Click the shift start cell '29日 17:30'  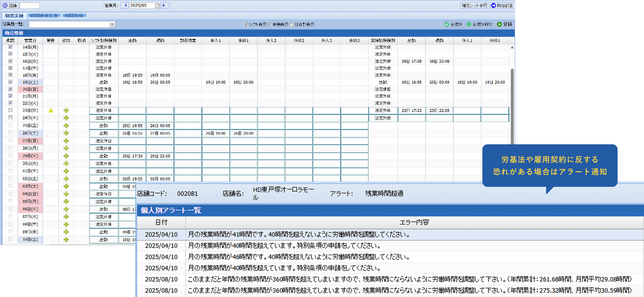pyautogui.click(x=132, y=156)
